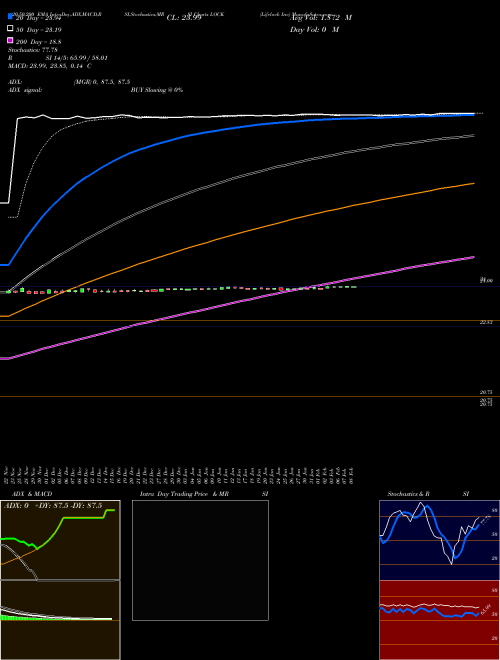The image size is (500, 660).
Task: Click the 'SI 14/3: 65.99 / 58.01' reading
Action: point(77,58)
